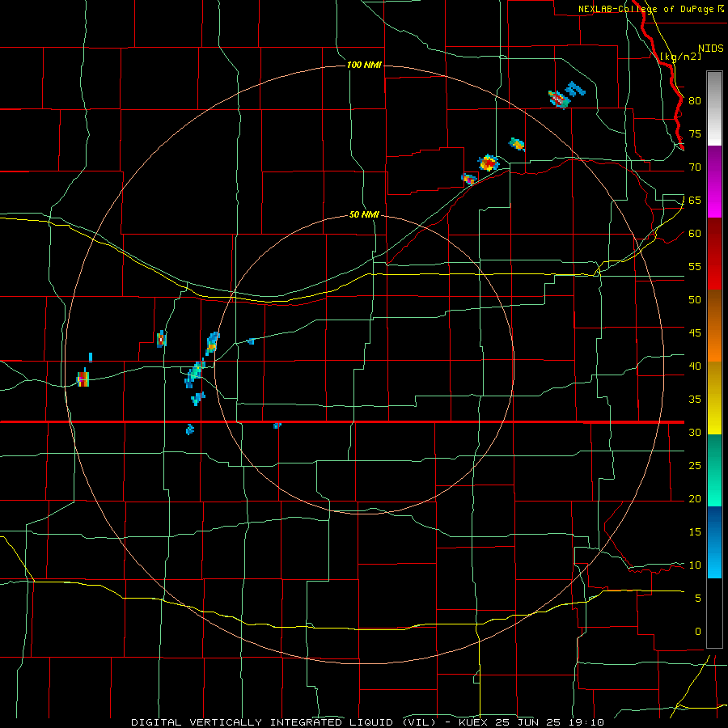Click the red segment of the color bar

(x=714, y=253)
